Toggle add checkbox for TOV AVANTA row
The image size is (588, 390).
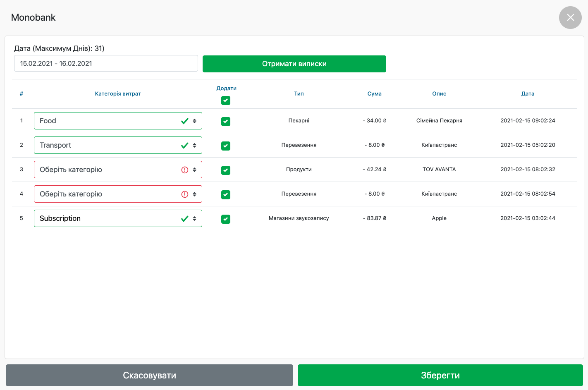click(x=226, y=170)
